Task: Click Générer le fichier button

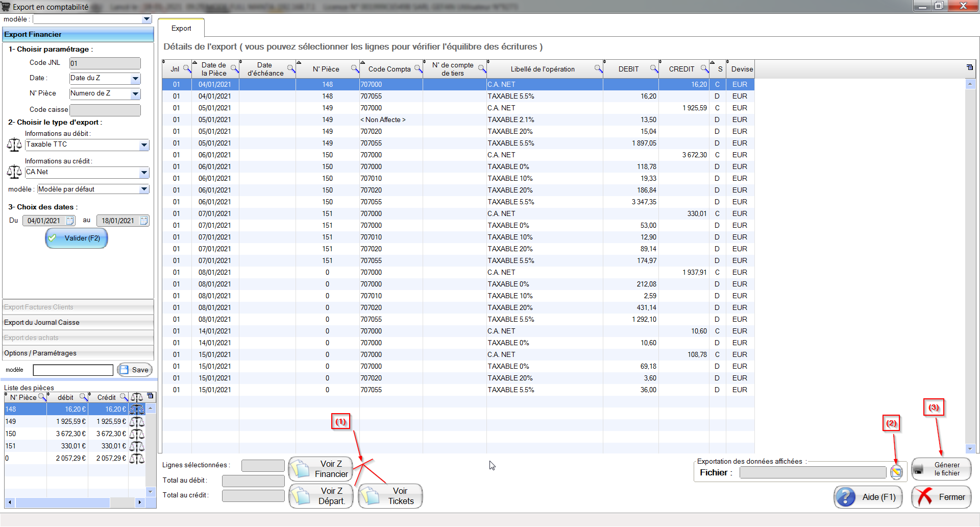Action: [941, 469]
